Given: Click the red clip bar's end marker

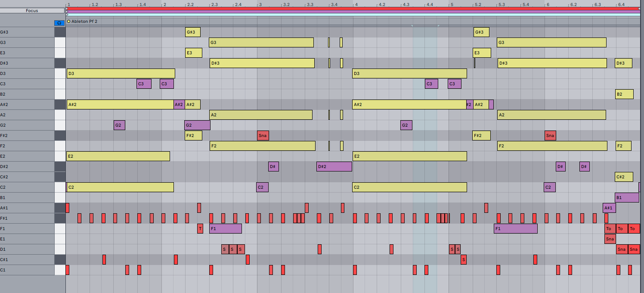Looking at the screenshot, I should click(639, 9).
